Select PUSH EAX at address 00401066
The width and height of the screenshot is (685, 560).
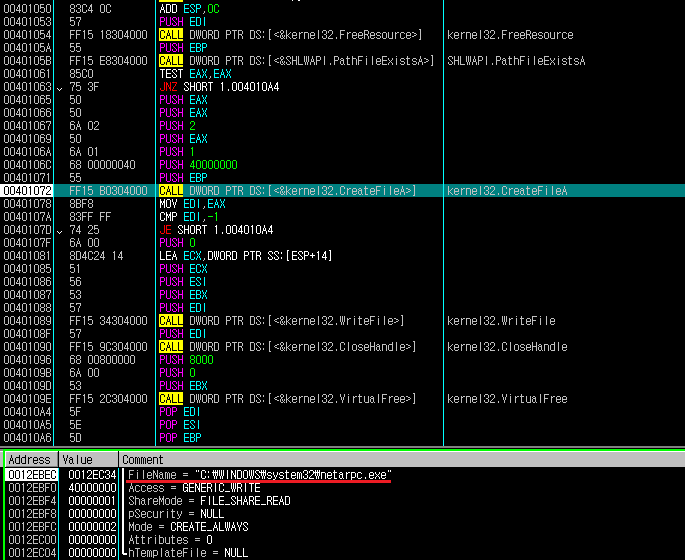[x=183, y=113]
